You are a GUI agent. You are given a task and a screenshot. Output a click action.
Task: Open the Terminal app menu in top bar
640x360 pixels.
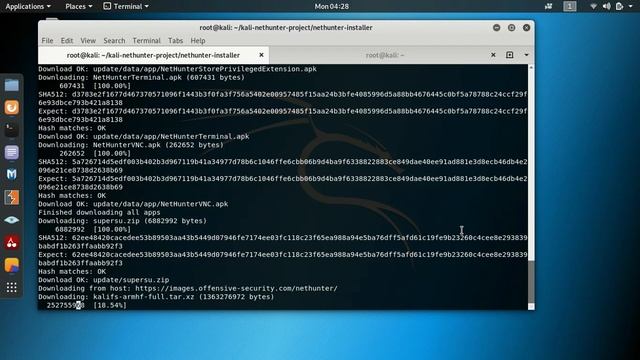point(126,6)
